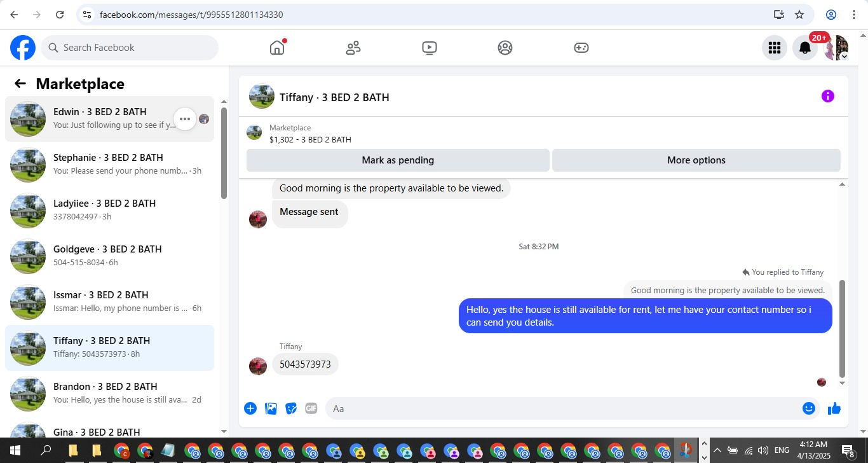Viewport: 868px width, 463px height.
Task: Click the listing thumbnail in chat header
Action: tap(262, 97)
